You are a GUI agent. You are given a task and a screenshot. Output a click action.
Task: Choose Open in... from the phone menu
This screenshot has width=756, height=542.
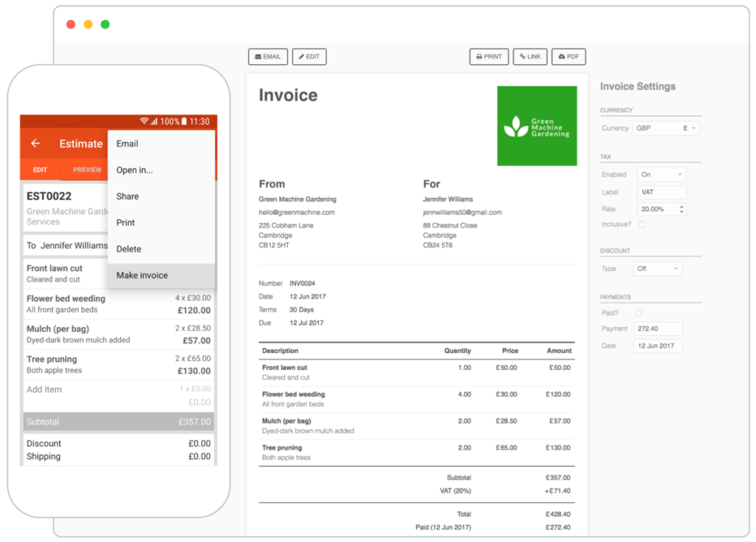click(x=161, y=170)
